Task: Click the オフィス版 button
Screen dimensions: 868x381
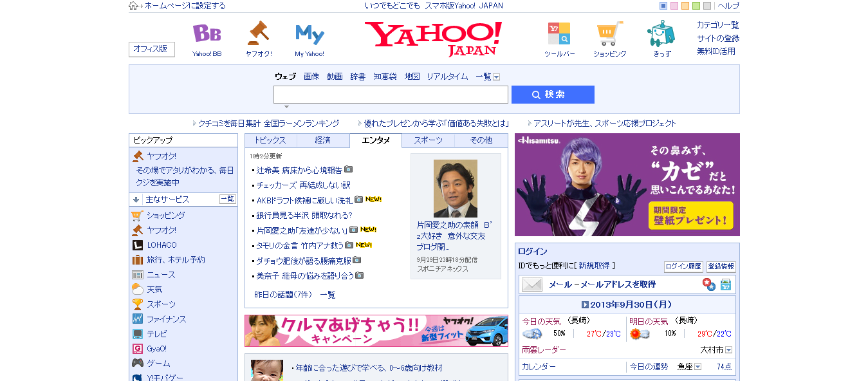Action: pyautogui.click(x=152, y=50)
